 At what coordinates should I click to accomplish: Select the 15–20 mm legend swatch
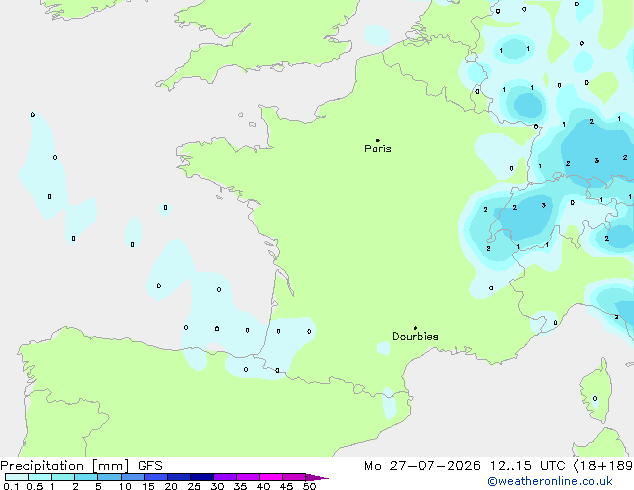[155, 477]
